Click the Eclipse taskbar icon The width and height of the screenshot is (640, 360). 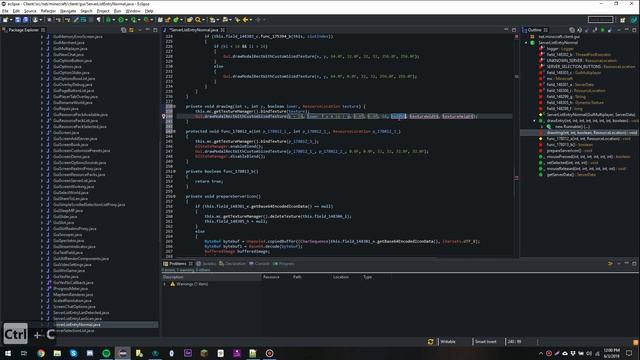(x=122, y=353)
